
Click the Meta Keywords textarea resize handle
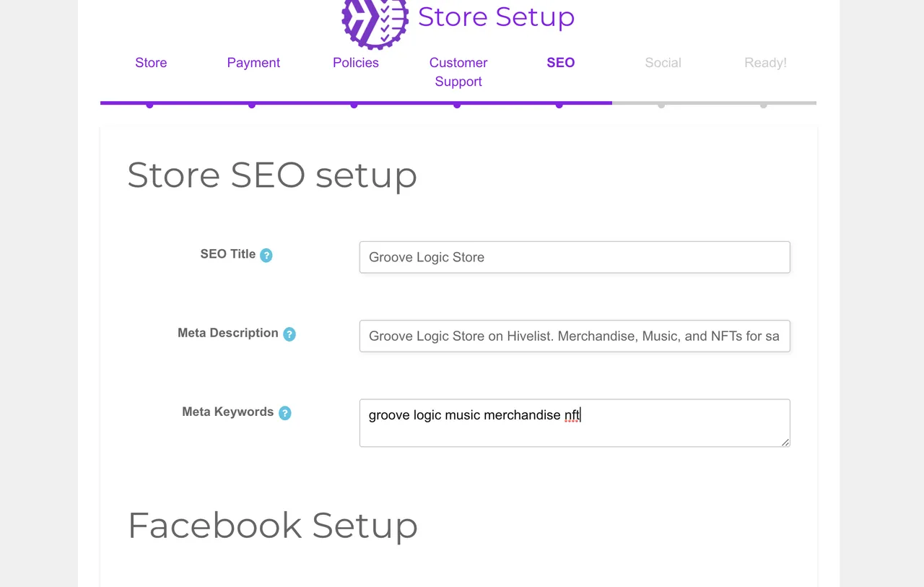(x=785, y=442)
